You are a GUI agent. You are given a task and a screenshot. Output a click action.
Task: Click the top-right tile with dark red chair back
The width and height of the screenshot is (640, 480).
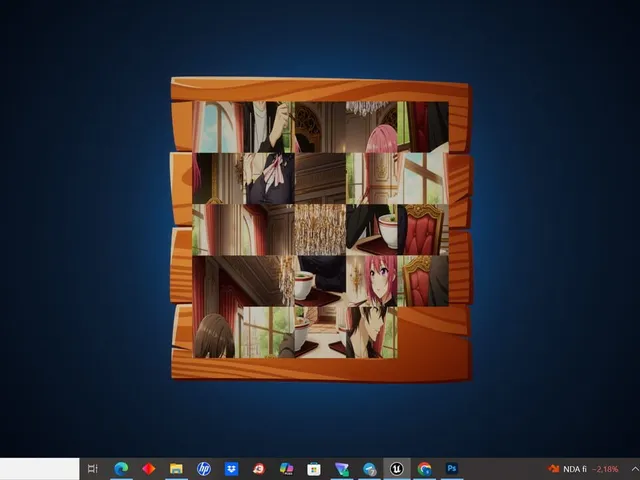[x=423, y=127]
